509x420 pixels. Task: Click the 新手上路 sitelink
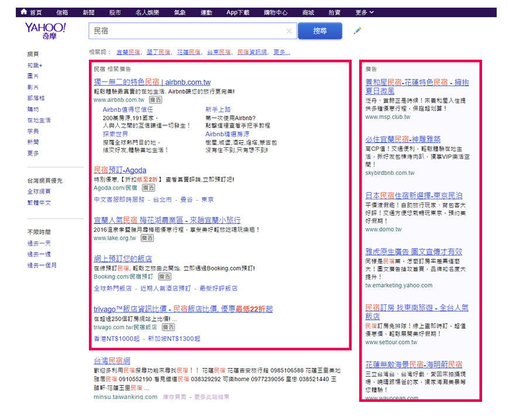(218, 109)
